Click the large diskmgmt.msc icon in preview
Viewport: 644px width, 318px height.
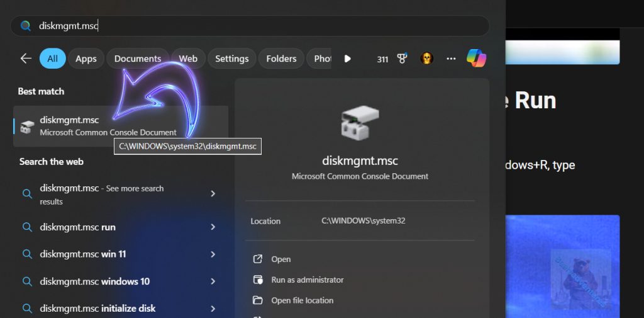(x=360, y=123)
